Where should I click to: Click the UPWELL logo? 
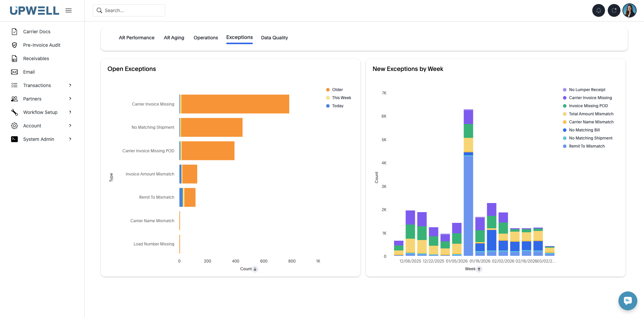pyautogui.click(x=35, y=10)
